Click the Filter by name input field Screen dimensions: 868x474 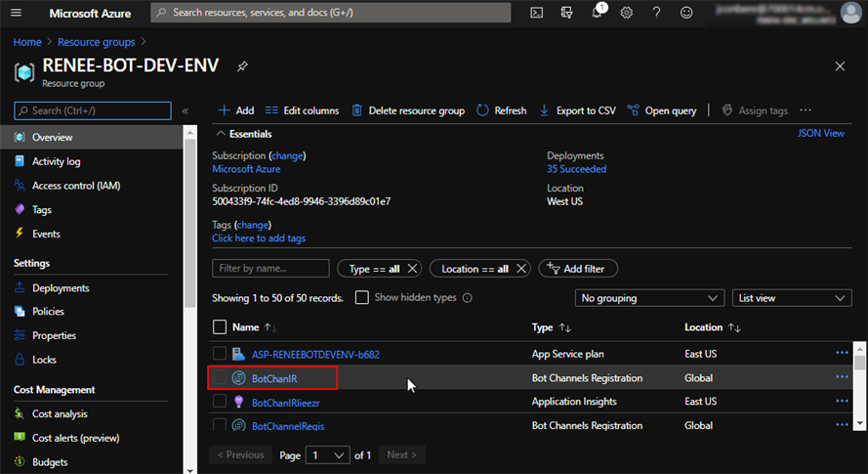click(270, 268)
